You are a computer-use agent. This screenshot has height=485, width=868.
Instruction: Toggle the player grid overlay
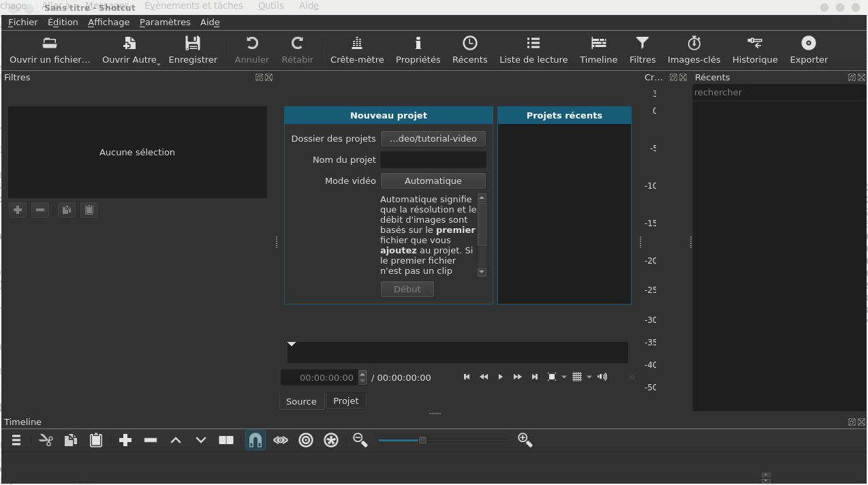tap(577, 377)
